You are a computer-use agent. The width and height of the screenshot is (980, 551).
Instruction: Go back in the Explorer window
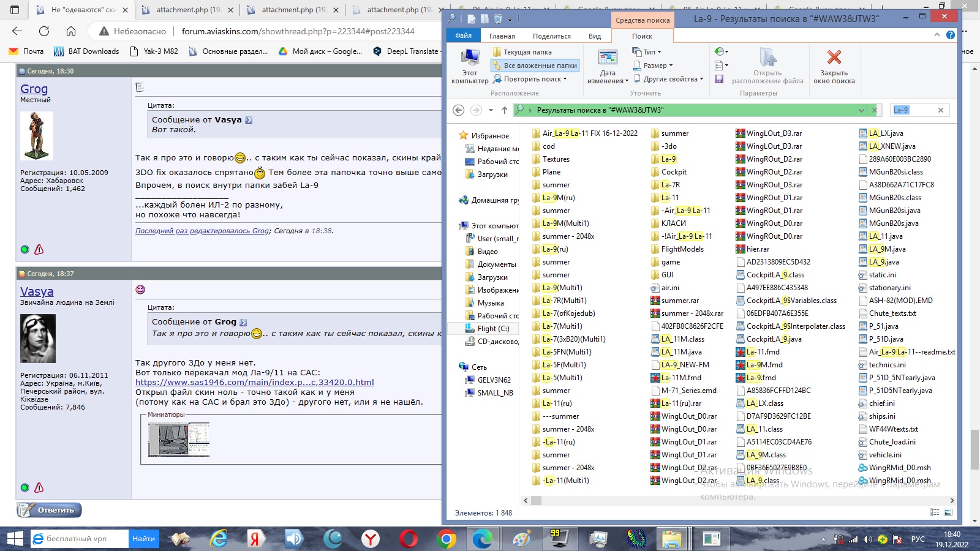coord(458,110)
